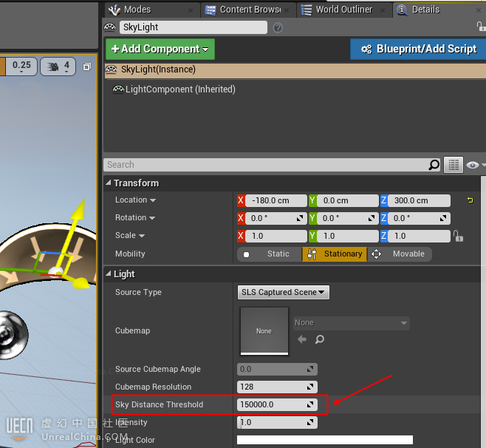Open the Light Color white swatch
The width and height of the screenshot is (486, 448).
325,440
